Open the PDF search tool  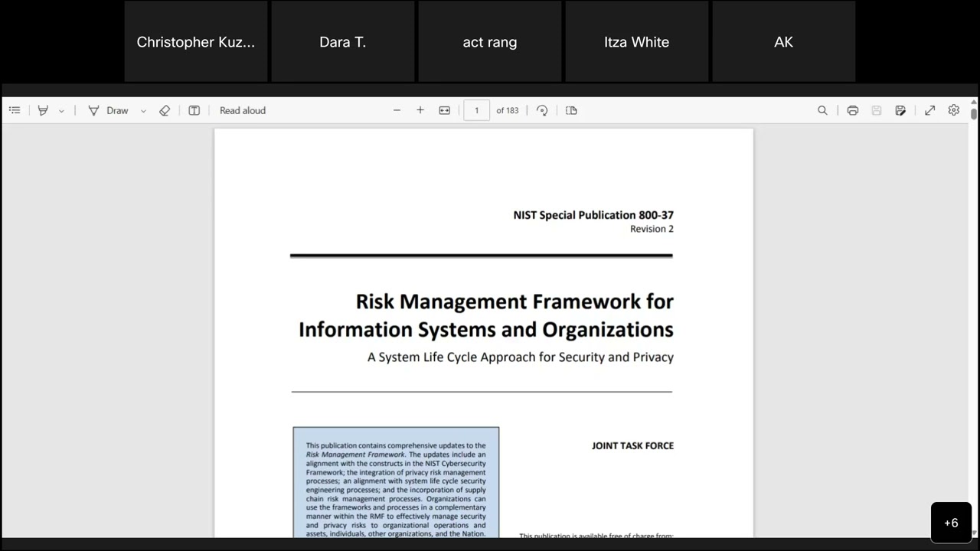[822, 110]
